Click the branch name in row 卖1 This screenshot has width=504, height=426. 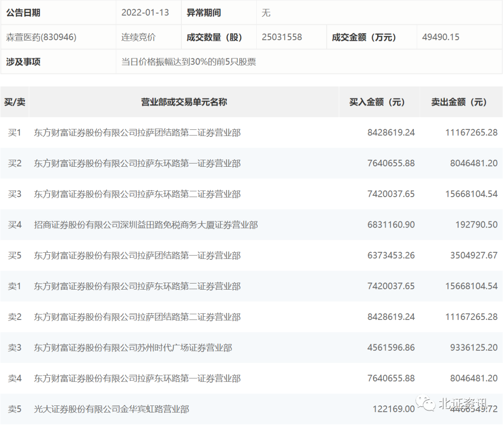coord(137,286)
